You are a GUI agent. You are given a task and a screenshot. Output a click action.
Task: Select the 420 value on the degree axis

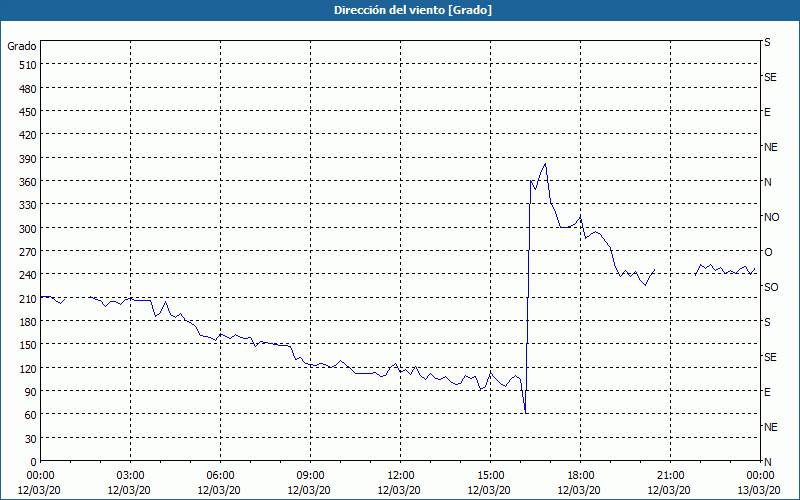(28, 135)
